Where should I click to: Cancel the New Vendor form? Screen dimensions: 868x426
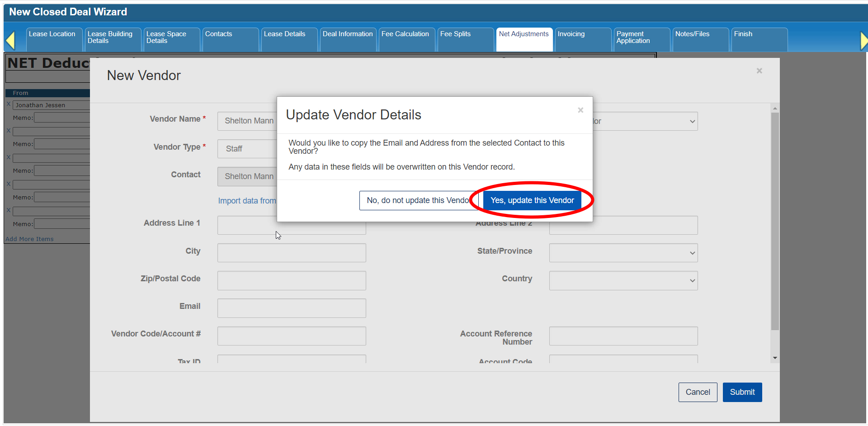[x=698, y=392]
